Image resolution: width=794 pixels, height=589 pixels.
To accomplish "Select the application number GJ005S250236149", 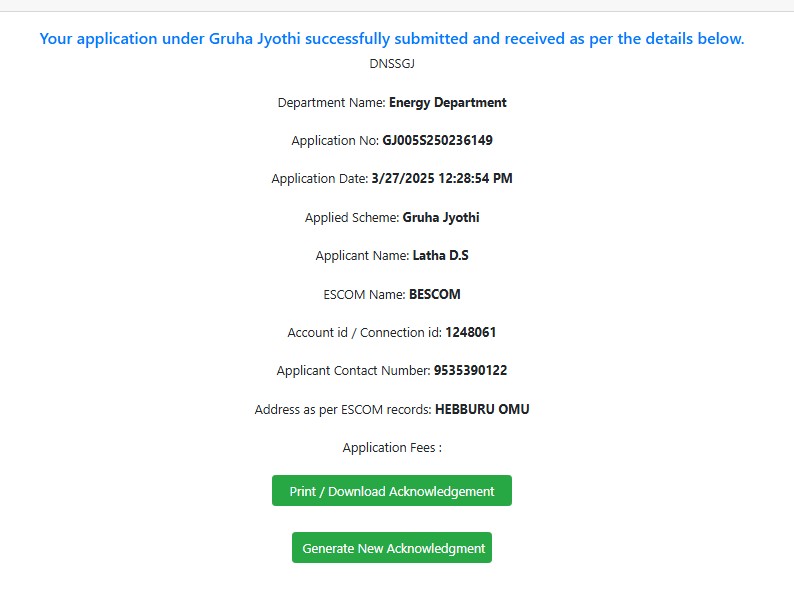I will 438,140.
